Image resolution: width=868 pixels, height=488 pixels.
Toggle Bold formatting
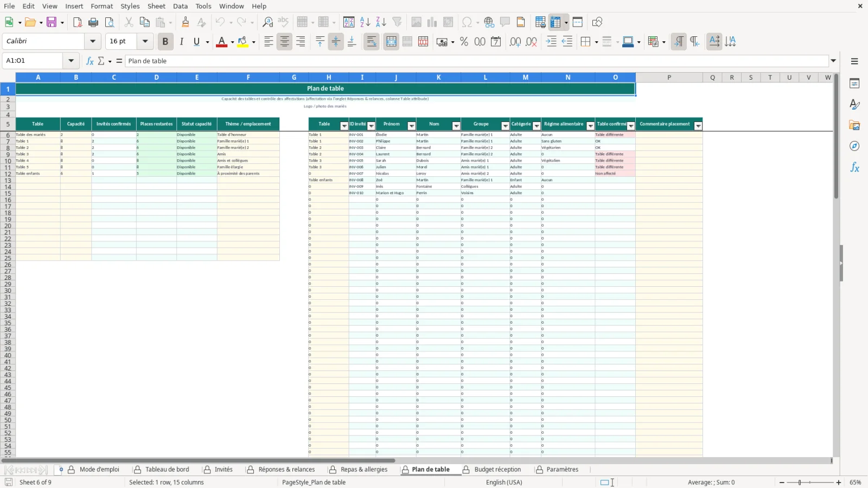(165, 42)
